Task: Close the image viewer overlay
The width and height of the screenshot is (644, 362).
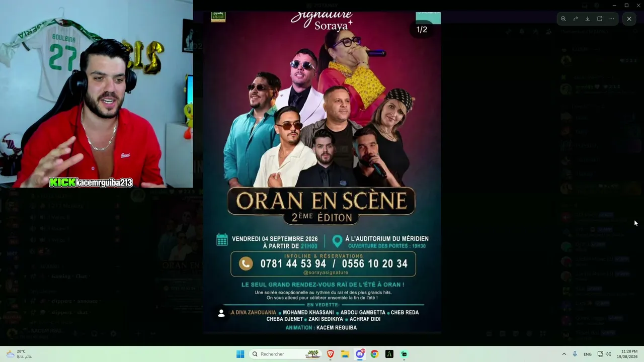Action: 629,19
